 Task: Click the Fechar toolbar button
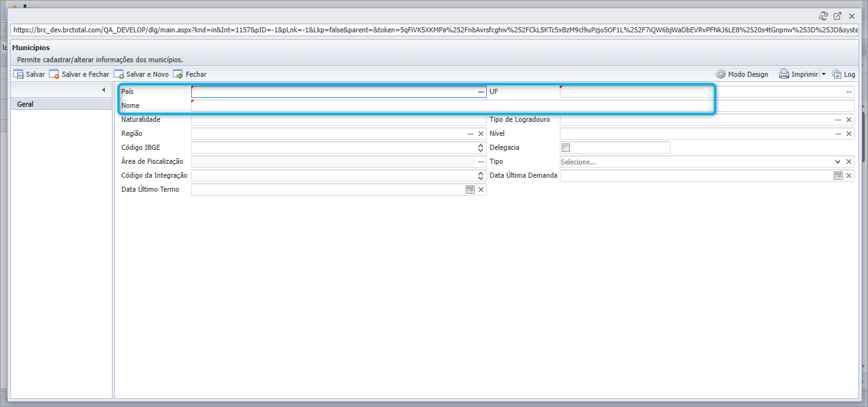pyautogui.click(x=190, y=74)
